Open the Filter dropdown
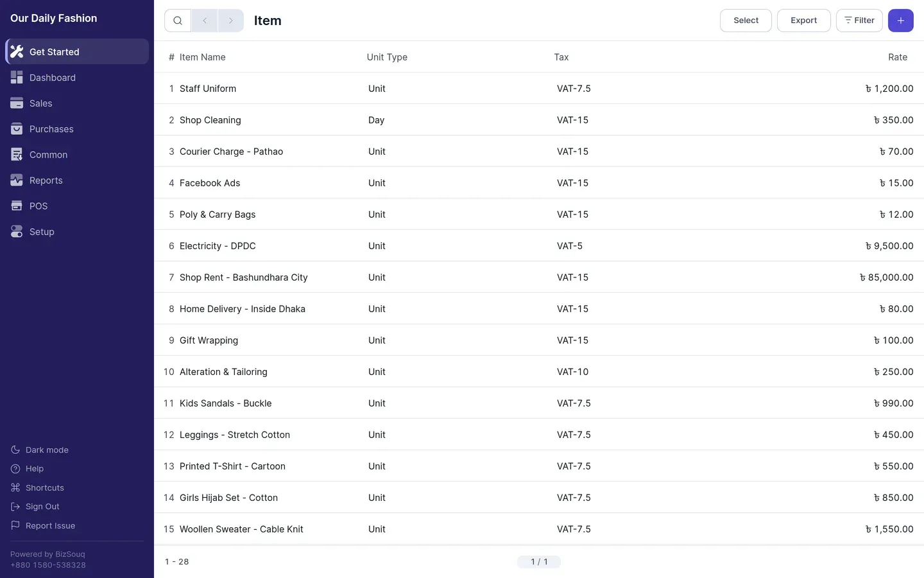This screenshot has height=578, width=924. click(x=859, y=21)
